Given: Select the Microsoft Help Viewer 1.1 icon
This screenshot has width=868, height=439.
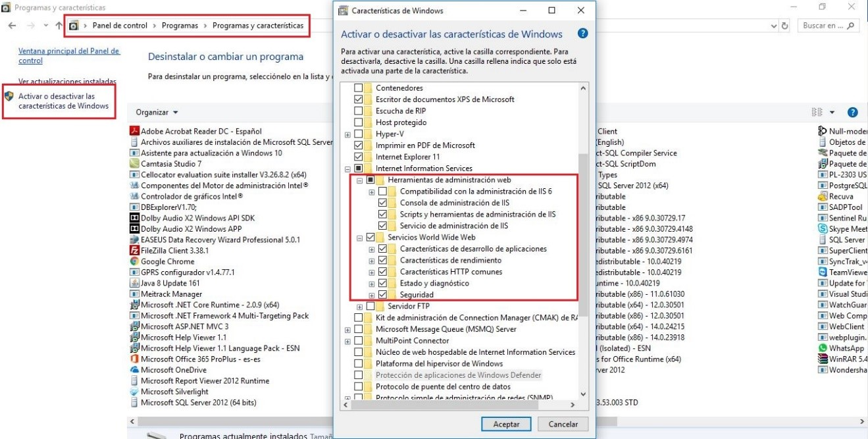Looking at the screenshot, I should coord(135,337).
